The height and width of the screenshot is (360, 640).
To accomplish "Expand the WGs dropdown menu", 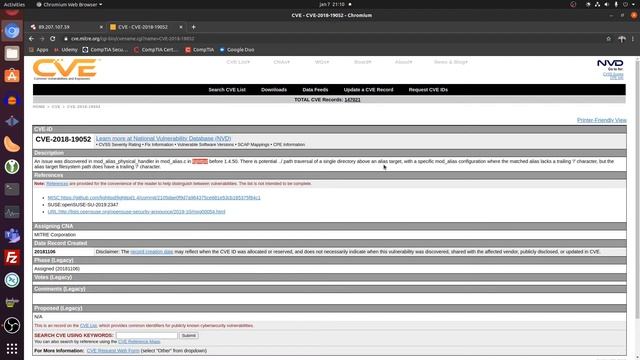I will (322, 62).
